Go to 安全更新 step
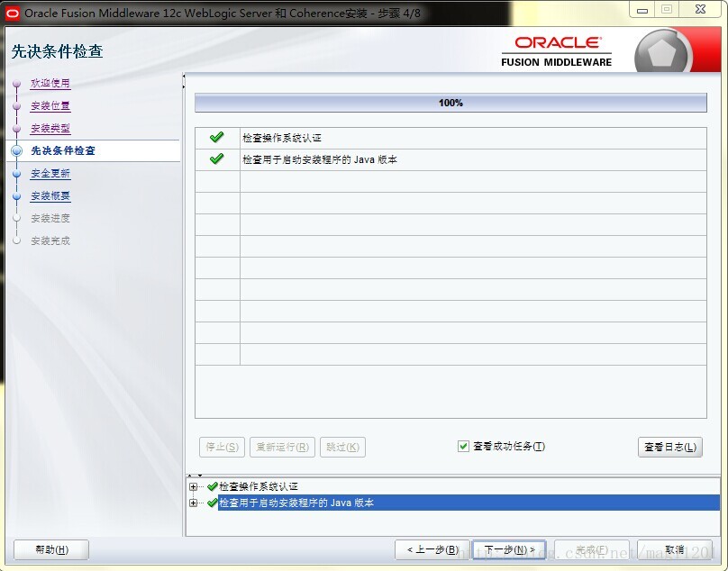This screenshot has width=728, height=571. coord(50,173)
